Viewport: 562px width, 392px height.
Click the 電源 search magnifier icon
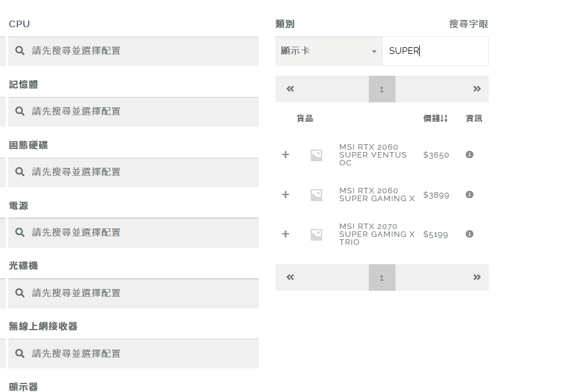[20, 233]
